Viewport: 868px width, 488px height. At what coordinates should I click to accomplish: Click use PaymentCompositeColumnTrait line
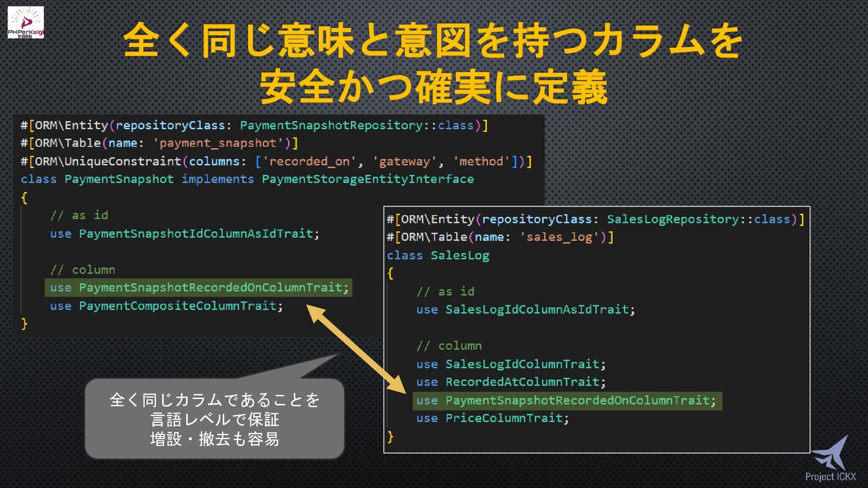tap(166, 306)
